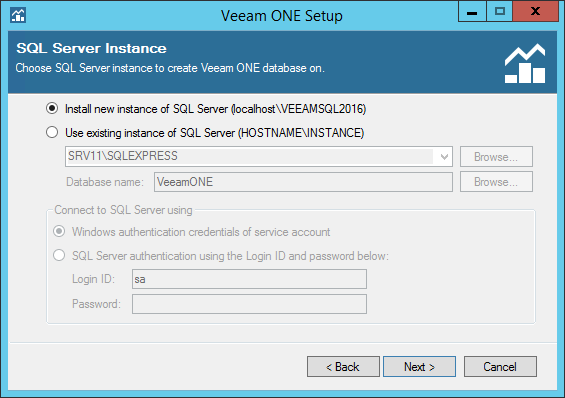Click the Veeam chart logo in the header
This screenshot has width=565, height=398.
tap(525, 63)
